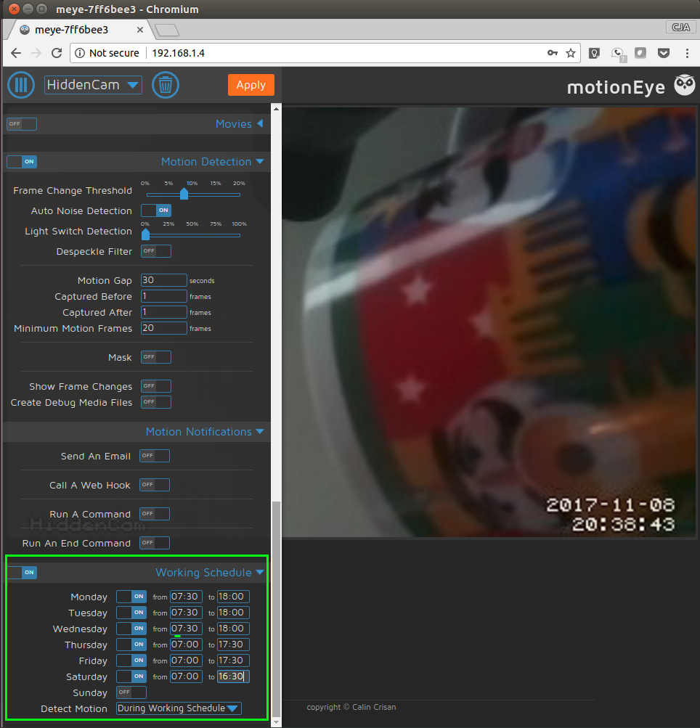
Task: Bookmark this page with the star icon
Action: point(571,53)
